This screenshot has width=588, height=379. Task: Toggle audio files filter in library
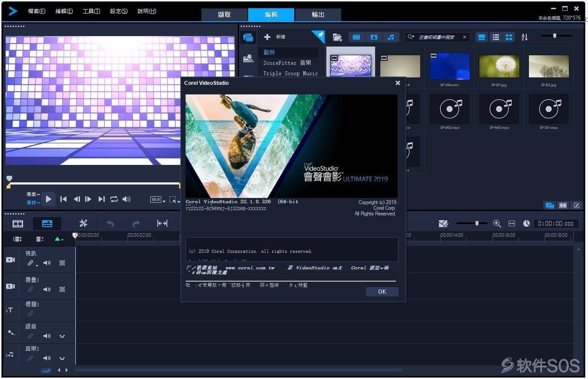391,37
